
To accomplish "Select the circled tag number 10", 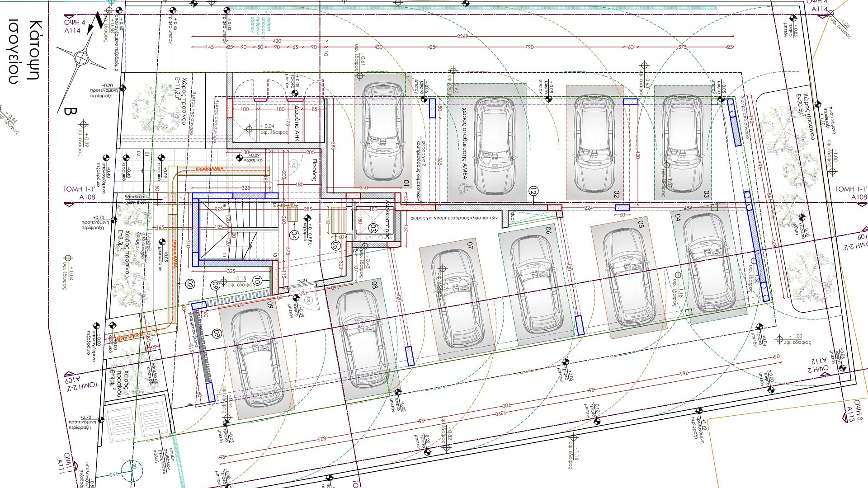I will pos(257,280).
